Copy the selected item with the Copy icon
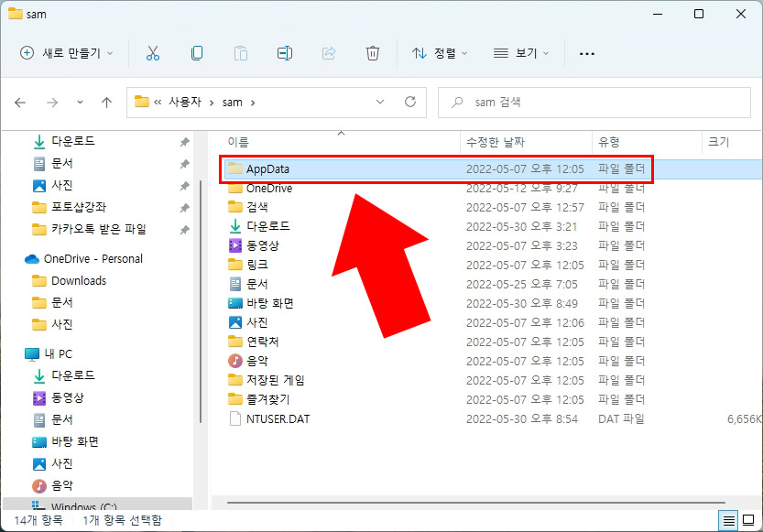 197,53
